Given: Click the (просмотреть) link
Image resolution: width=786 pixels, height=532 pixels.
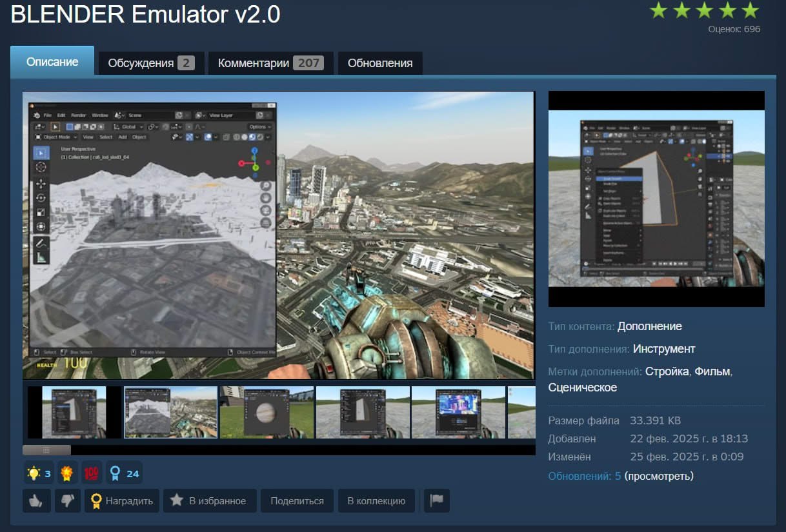Looking at the screenshot, I should [x=659, y=476].
